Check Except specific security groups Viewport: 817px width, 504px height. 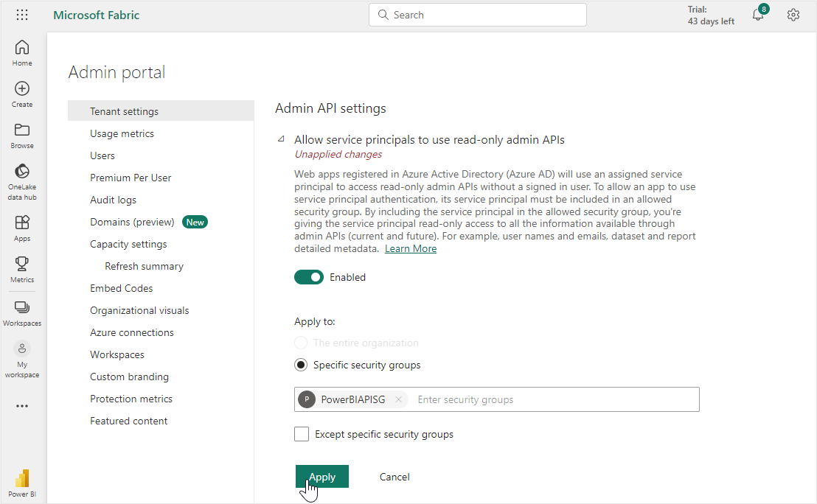coord(302,435)
